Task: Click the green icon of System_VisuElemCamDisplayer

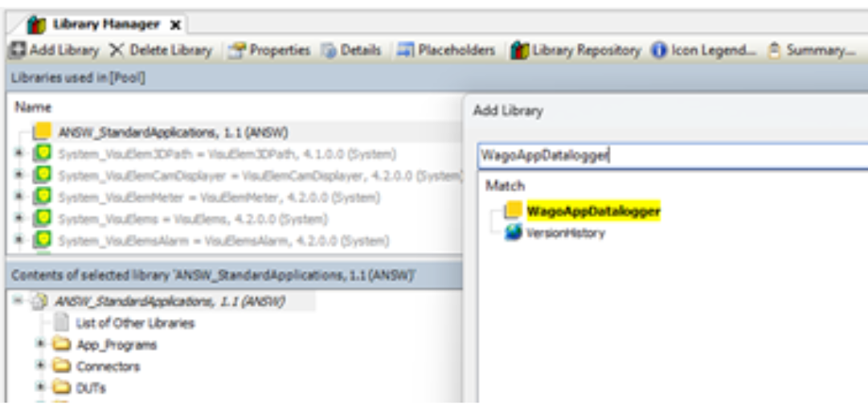Action: pyautogui.click(x=42, y=175)
